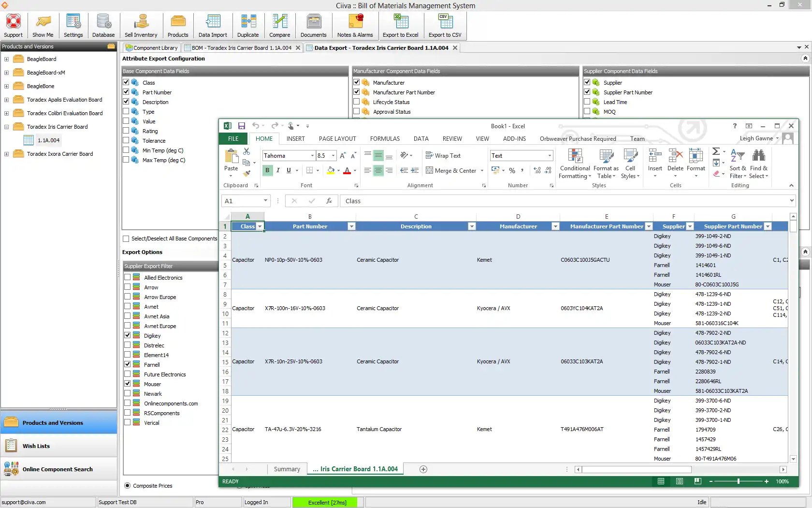Select the Composite Prices radio button

[x=128, y=486]
